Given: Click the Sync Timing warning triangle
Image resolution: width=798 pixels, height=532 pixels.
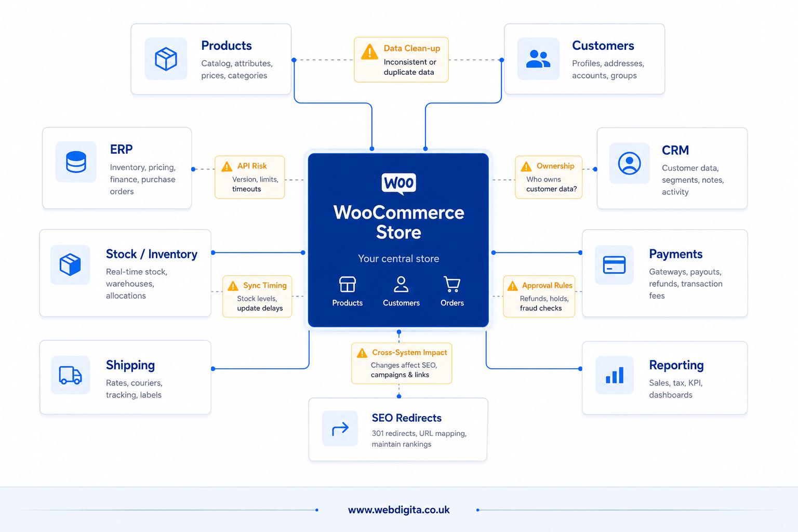Looking at the screenshot, I should (233, 286).
